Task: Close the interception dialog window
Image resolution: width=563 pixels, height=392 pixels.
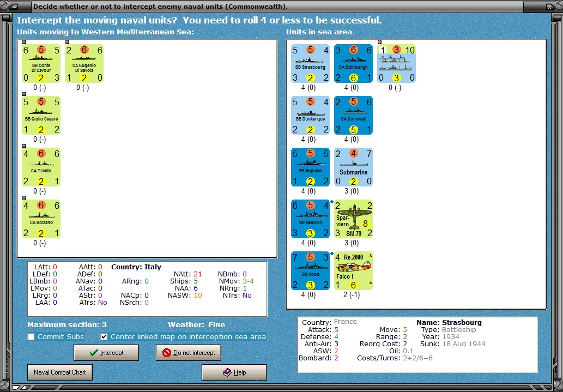Action: click(x=550, y=7)
